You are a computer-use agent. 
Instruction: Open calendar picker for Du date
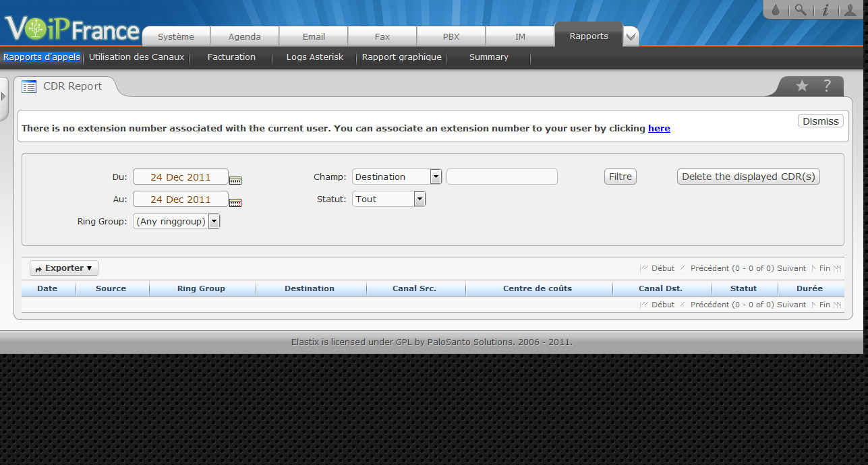pos(235,180)
